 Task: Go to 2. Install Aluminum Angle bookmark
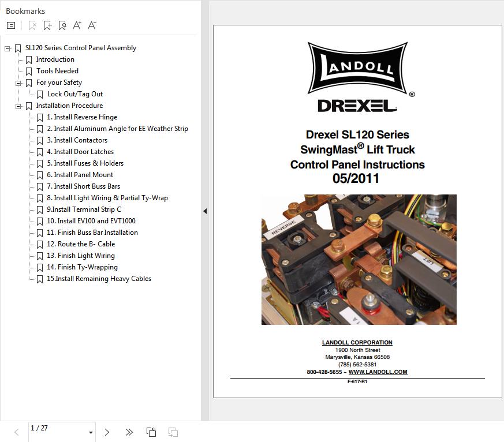coord(117,129)
